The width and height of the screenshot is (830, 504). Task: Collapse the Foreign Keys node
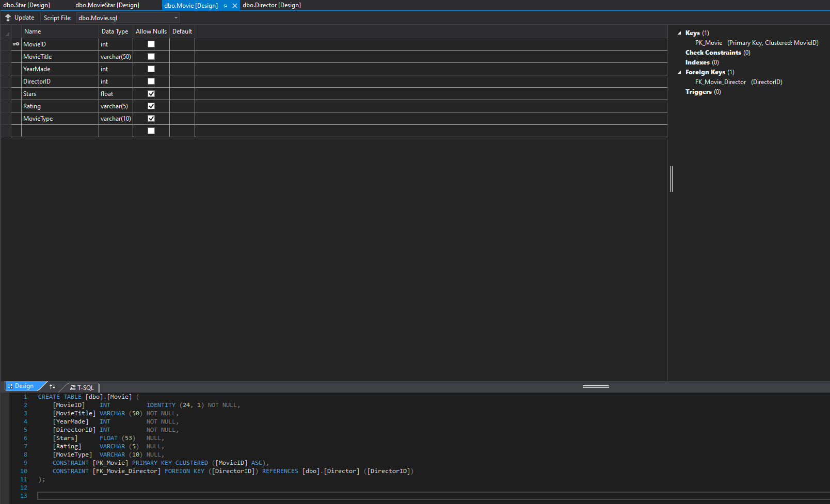[679, 72]
